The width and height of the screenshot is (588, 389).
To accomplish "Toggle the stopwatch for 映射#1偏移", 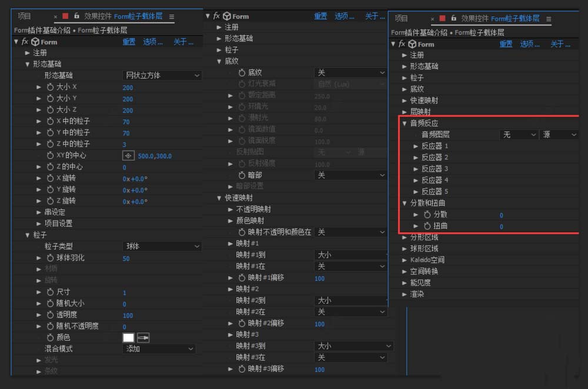I will click(x=242, y=278).
